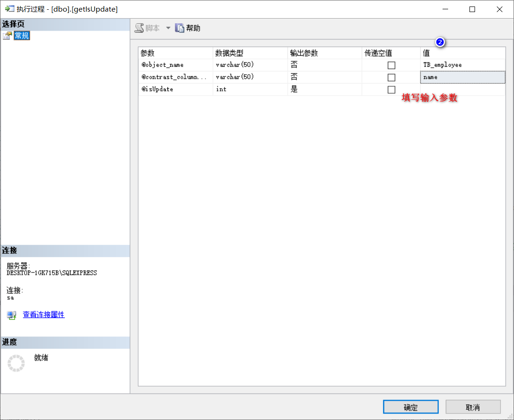Click the 是 output parameter cell

pos(325,89)
